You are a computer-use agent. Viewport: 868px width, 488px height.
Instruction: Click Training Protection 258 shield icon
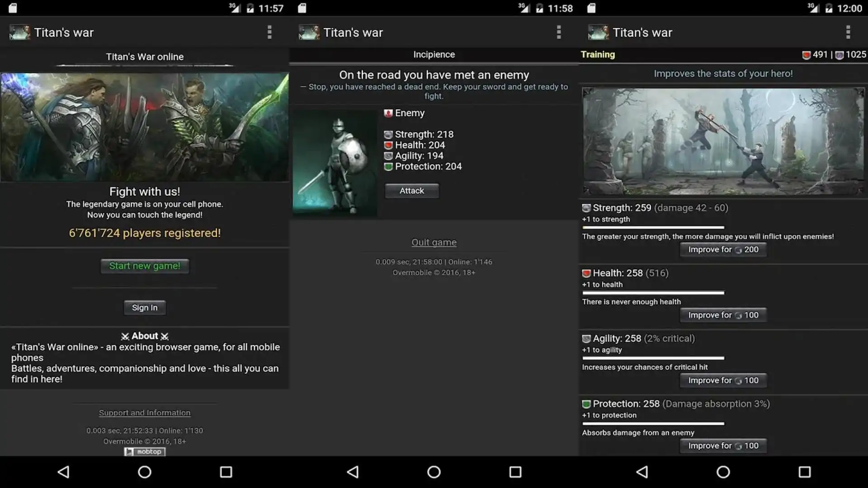(x=586, y=404)
